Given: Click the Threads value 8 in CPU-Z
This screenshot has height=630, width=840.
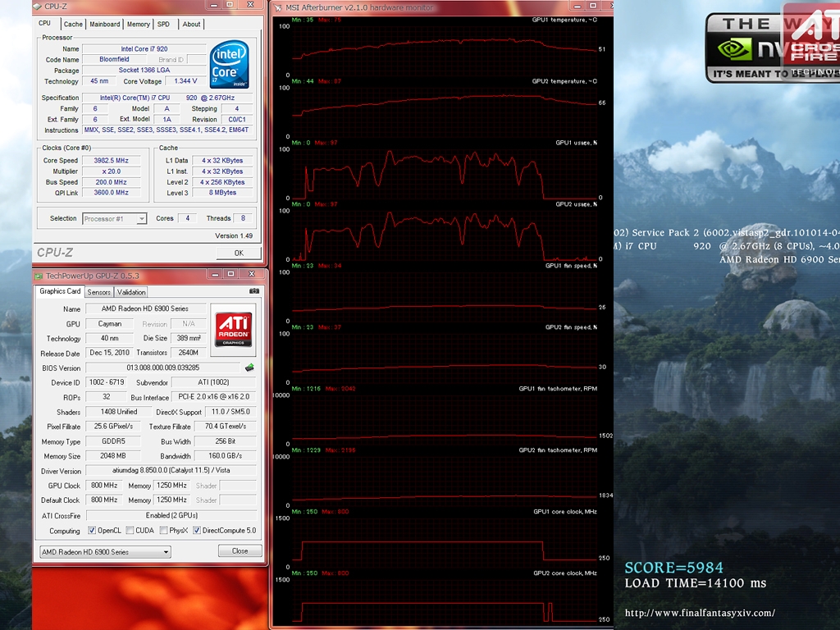Looking at the screenshot, I should coord(243,218).
